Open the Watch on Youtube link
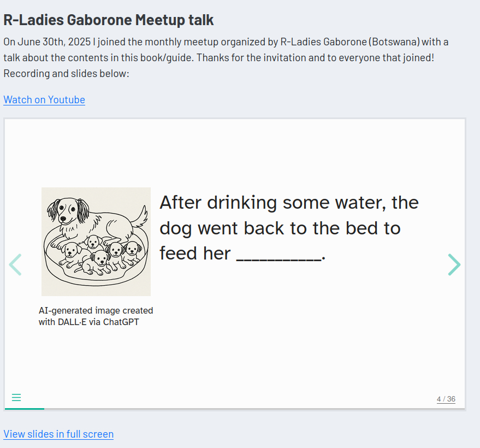 coord(44,99)
